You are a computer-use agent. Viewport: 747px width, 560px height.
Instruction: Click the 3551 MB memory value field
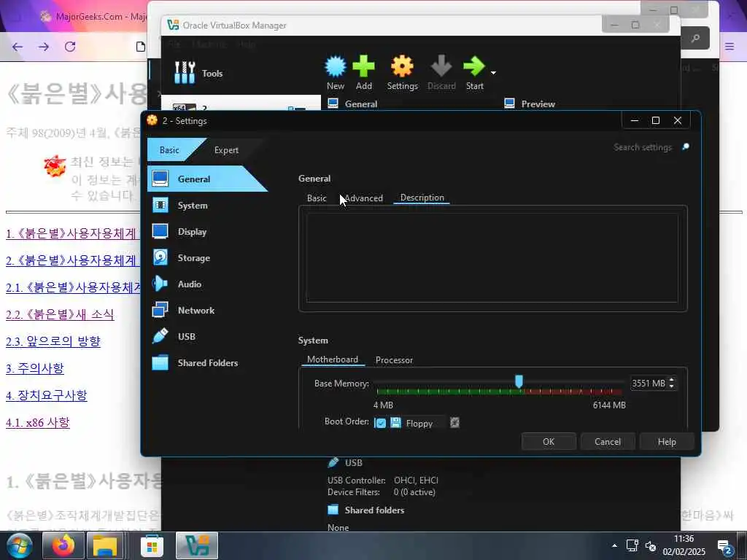[x=649, y=384]
